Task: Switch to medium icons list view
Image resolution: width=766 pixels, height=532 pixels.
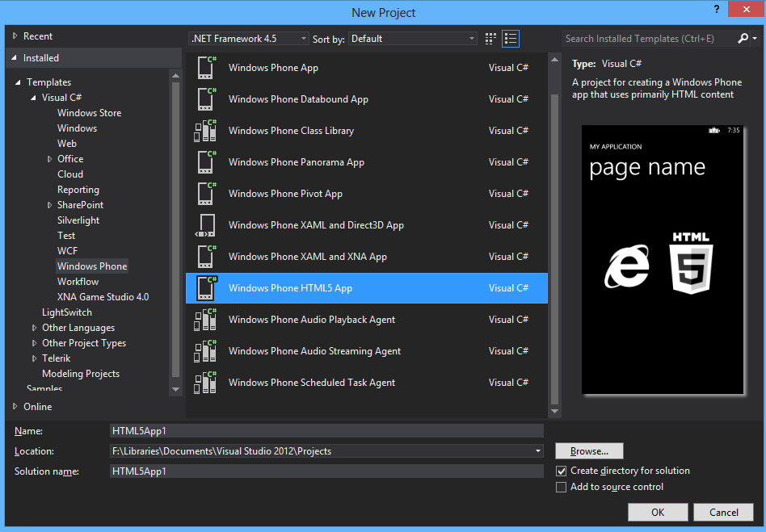Action: tap(511, 39)
